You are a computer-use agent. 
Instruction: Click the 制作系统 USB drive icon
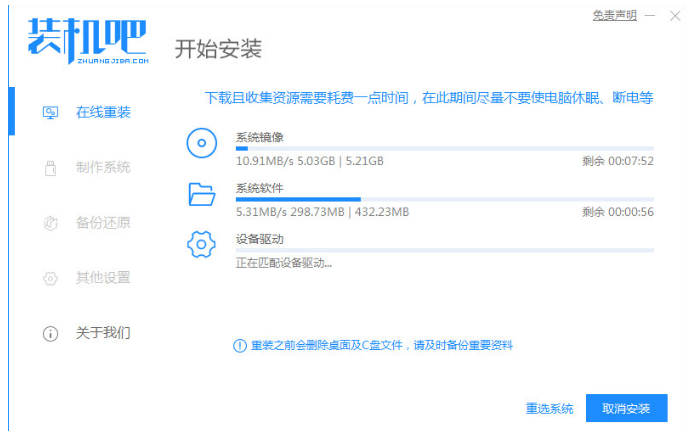(x=50, y=167)
